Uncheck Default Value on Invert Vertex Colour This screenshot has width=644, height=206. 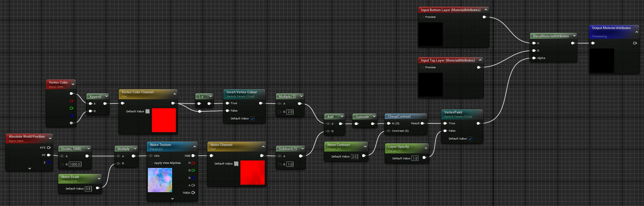coord(252,118)
